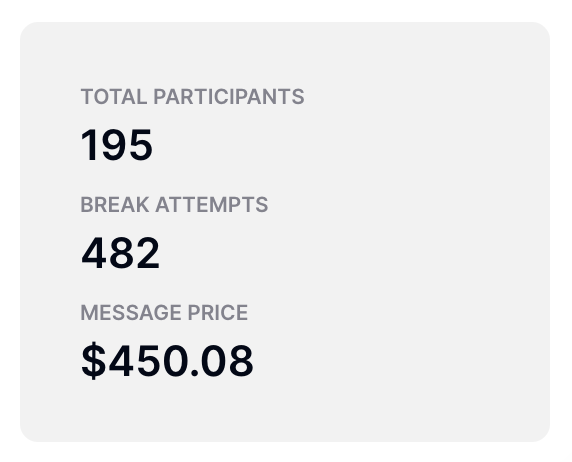This screenshot has height=462, width=572.
Task: Click the dollar sign in the price
Action: (x=94, y=361)
